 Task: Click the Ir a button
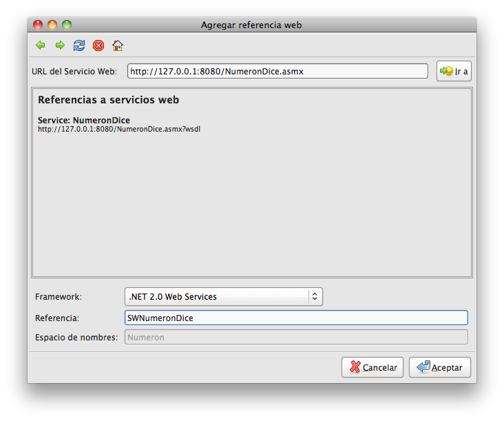(x=454, y=71)
